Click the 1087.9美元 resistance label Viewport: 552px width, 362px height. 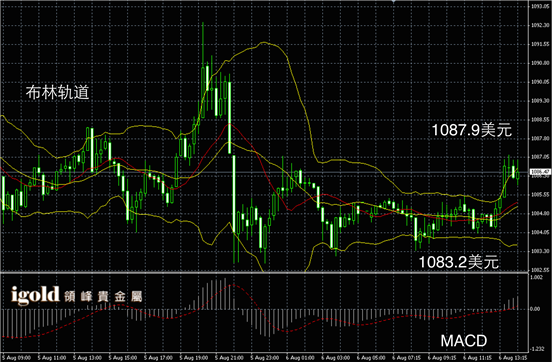click(471, 130)
